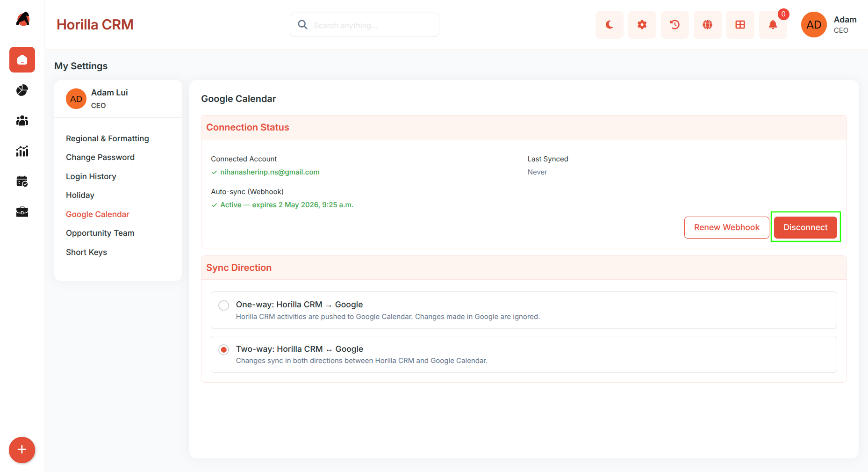The width and height of the screenshot is (868, 472).
Task: Click the Horilla CRM title
Action: pyautogui.click(x=95, y=25)
